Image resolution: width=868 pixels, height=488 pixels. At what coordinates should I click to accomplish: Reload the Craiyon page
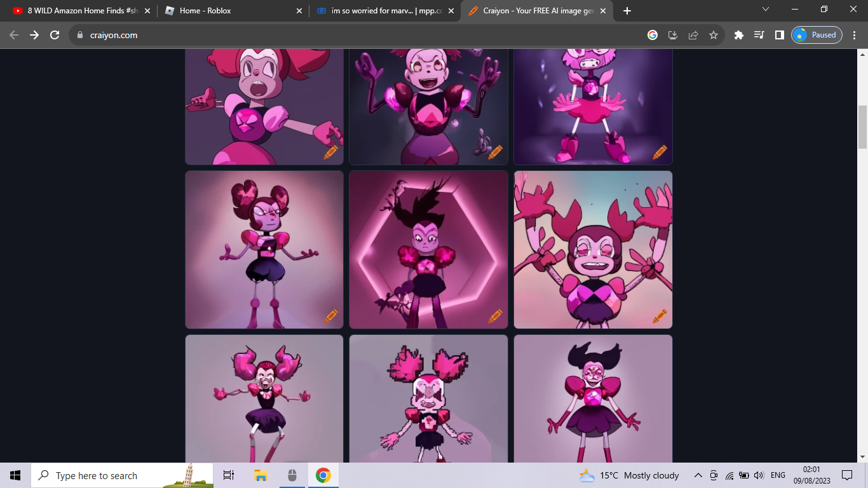55,35
